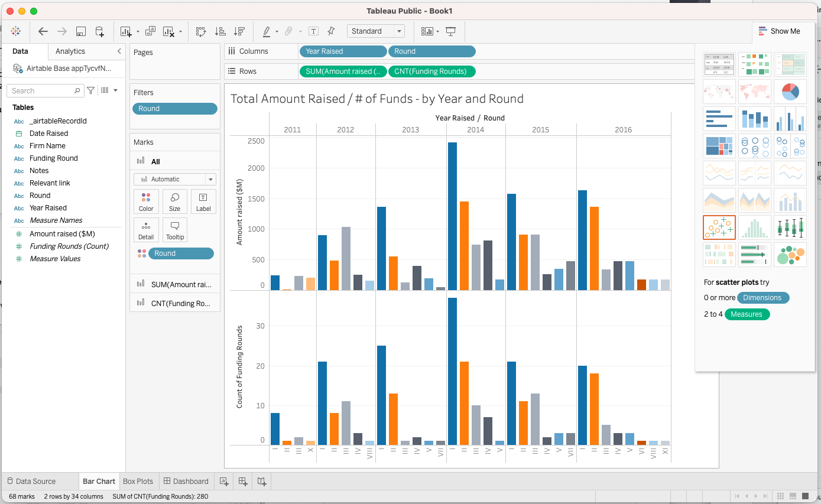Open the Box Plots sheet tab
821x504 pixels.
click(138, 482)
